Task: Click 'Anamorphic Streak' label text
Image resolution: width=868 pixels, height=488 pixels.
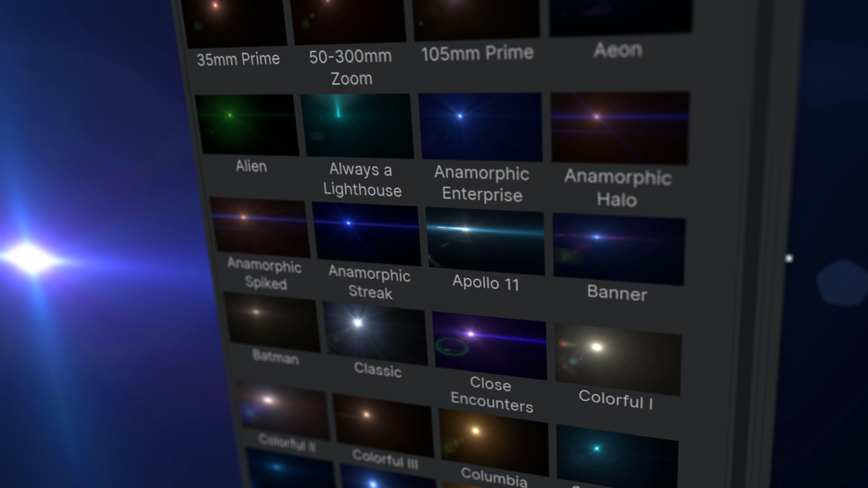Action: coord(370,282)
